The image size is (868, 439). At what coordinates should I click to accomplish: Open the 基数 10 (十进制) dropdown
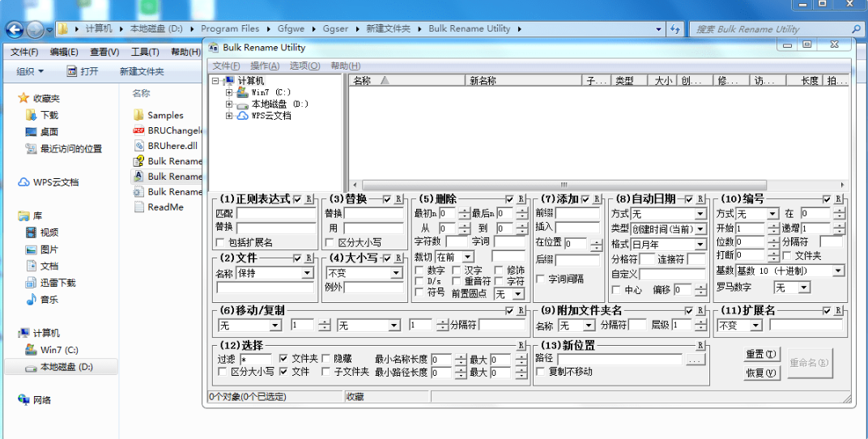839,271
